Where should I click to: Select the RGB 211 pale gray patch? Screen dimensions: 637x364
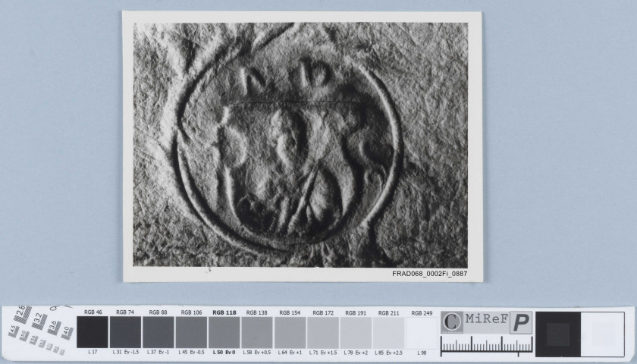coord(388,332)
